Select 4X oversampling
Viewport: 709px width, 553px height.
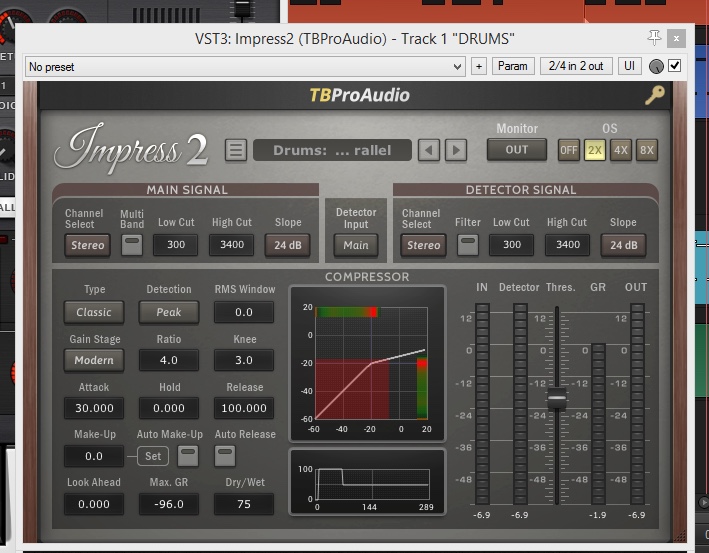[620, 150]
